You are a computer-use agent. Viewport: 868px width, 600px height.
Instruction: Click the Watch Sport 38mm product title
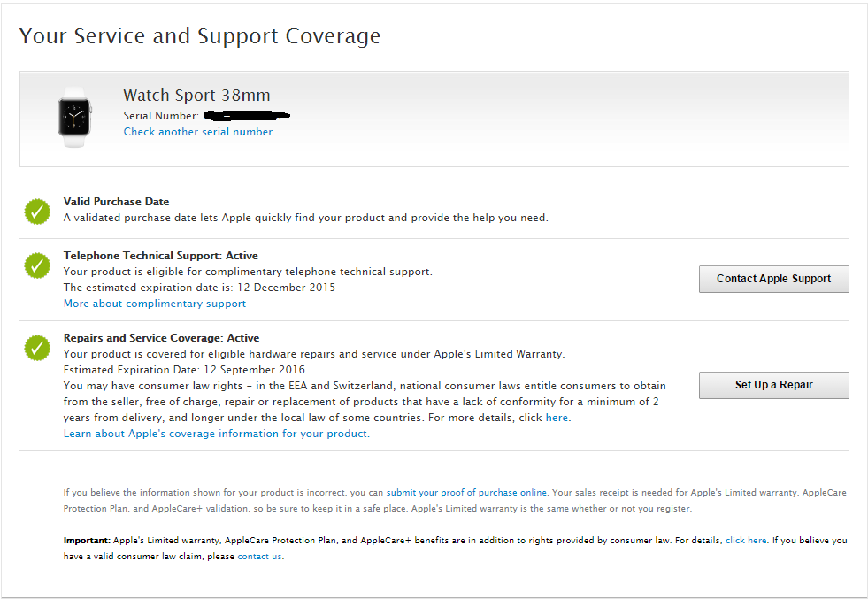196,96
